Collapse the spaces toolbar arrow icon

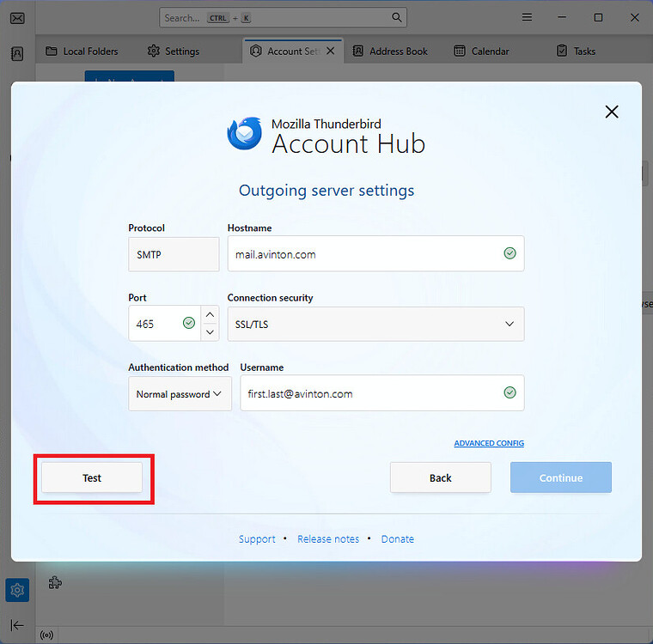[17, 625]
